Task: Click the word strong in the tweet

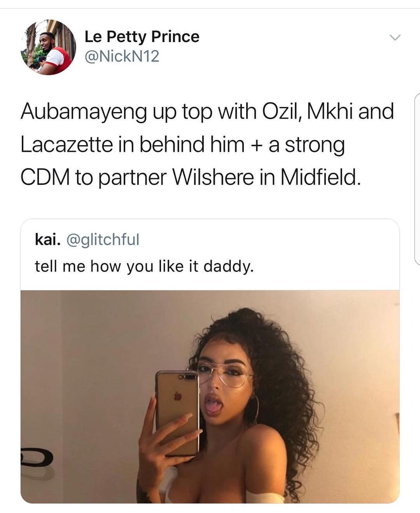Action: click(x=314, y=145)
